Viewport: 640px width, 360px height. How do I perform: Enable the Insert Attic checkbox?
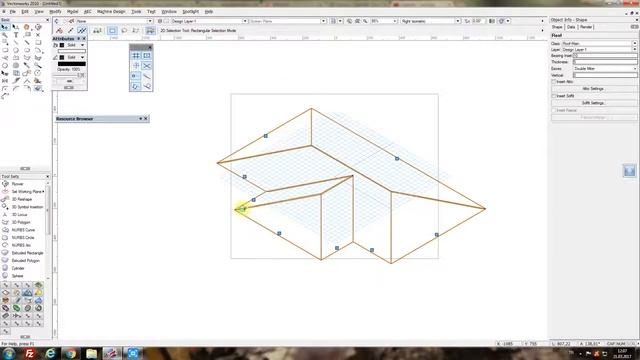pos(554,82)
